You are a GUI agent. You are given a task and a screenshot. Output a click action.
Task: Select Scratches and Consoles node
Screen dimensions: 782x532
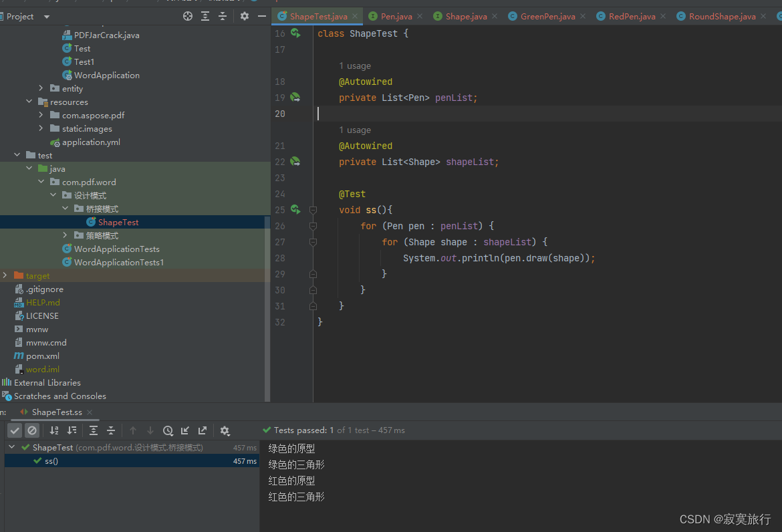(x=60, y=396)
